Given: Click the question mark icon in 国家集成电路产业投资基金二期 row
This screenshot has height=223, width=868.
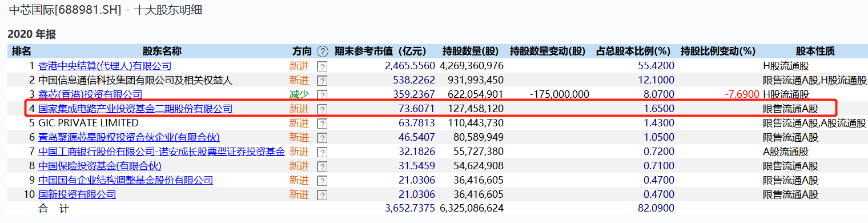Looking at the screenshot, I should [x=322, y=109].
